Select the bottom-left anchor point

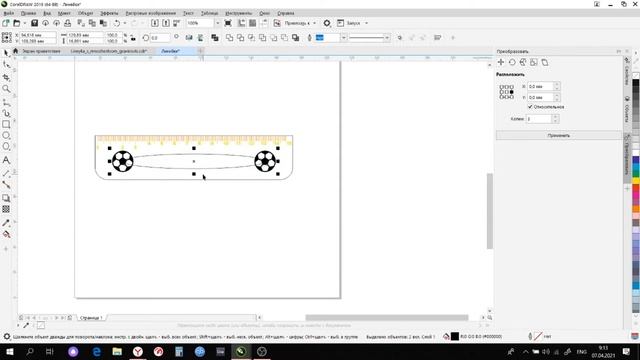pos(502,97)
